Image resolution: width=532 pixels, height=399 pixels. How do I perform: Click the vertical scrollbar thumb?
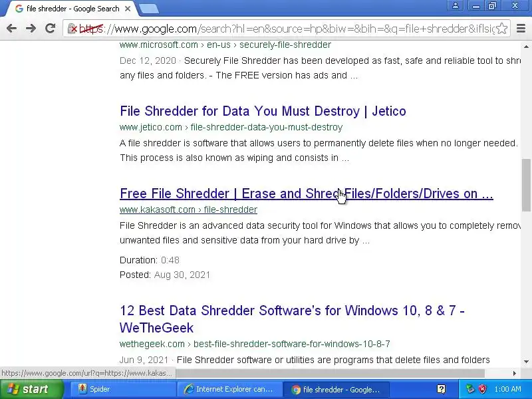point(526,186)
